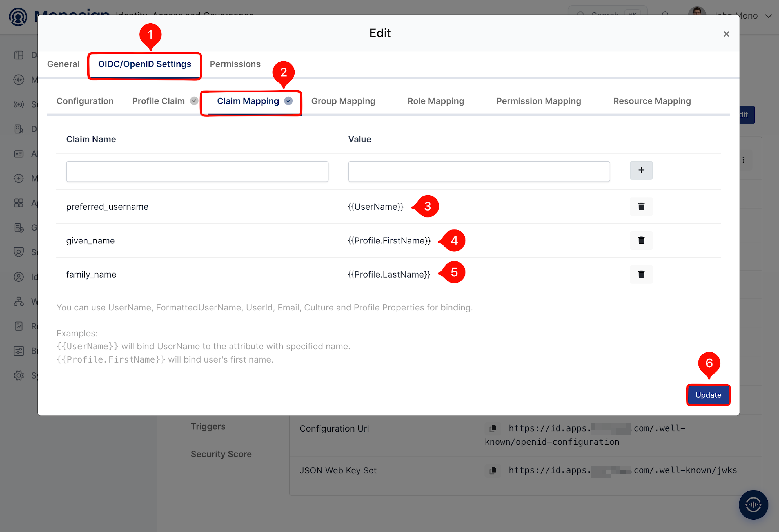Delete the given_name claim mapping
Screen dimensions: 779x532
(x=641, y=240)
